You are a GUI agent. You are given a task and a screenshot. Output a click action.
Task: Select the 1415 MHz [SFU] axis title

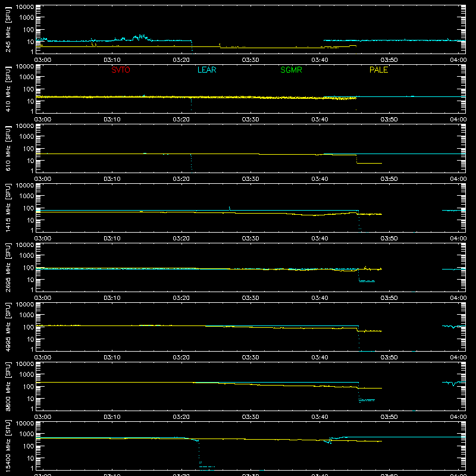8,208
